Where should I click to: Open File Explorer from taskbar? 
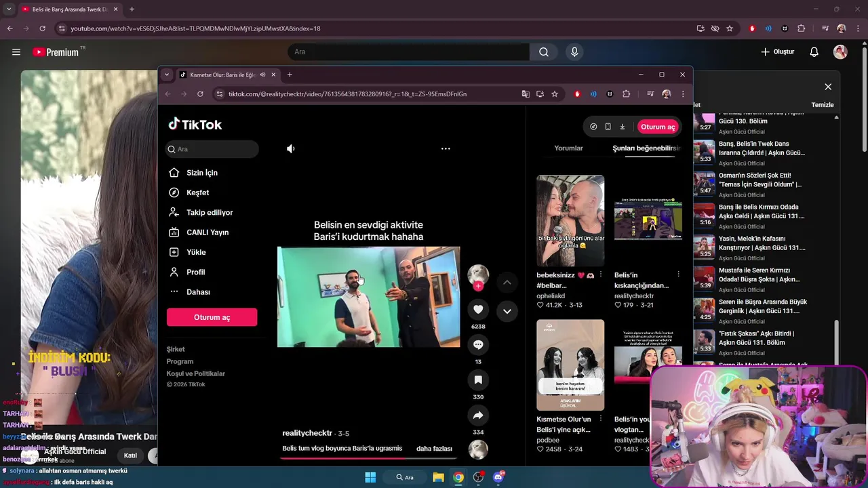(438, 477)
